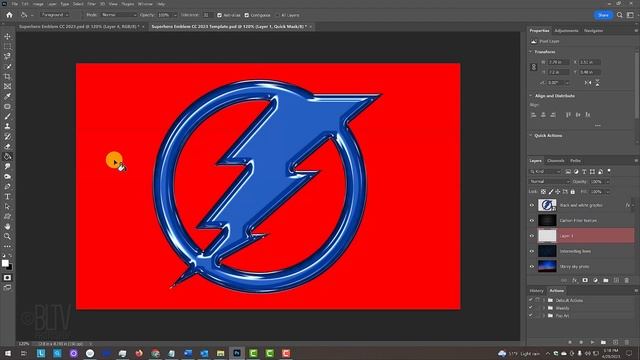The width and height of the screenshot is (640, 360).
Task: Switch to the History tab
Action: (x=536, y=291)
